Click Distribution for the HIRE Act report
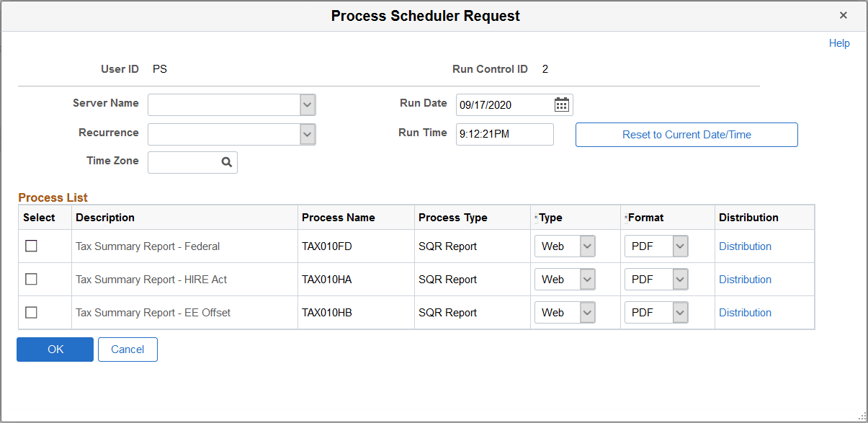Image resolution: width=868 pixels, height=423 pixels. pyautogui.click(x=745, y=279)
